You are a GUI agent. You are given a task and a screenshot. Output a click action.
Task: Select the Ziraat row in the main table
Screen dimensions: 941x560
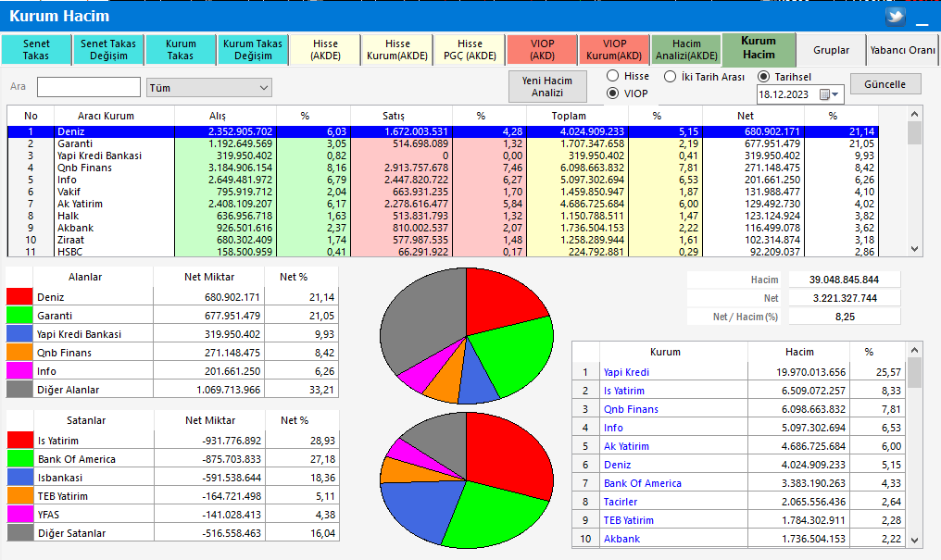click(443, 240)
